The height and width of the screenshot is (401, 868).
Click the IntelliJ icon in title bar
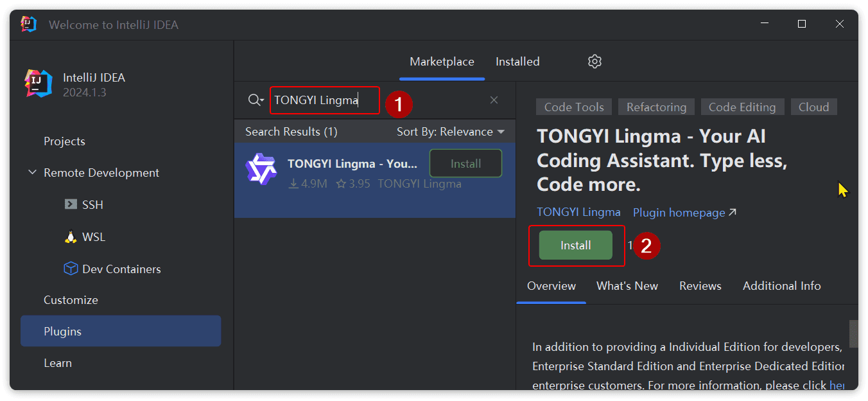[x=29, y=24]
